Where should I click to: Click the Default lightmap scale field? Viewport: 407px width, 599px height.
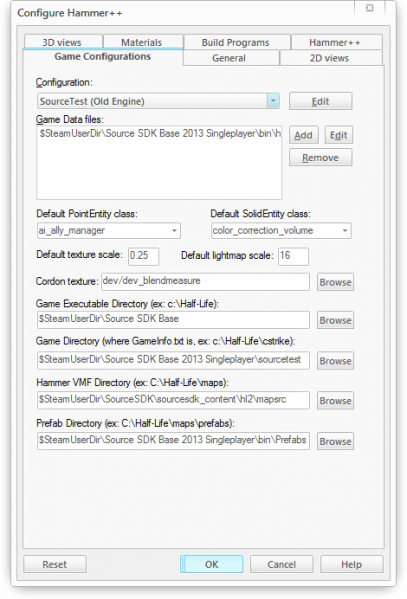pos(293,256)
